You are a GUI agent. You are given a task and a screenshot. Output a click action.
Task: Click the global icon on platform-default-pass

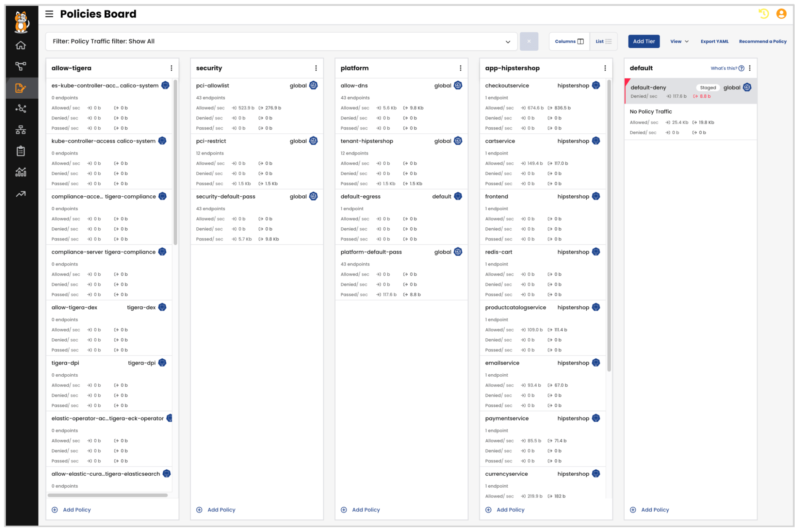(458, 252)
